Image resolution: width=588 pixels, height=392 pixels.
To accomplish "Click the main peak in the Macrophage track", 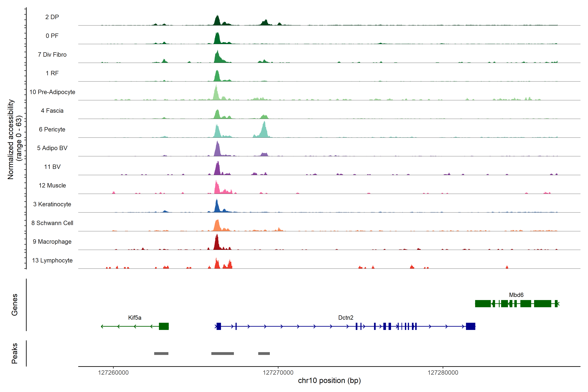I will click(217, 243).
